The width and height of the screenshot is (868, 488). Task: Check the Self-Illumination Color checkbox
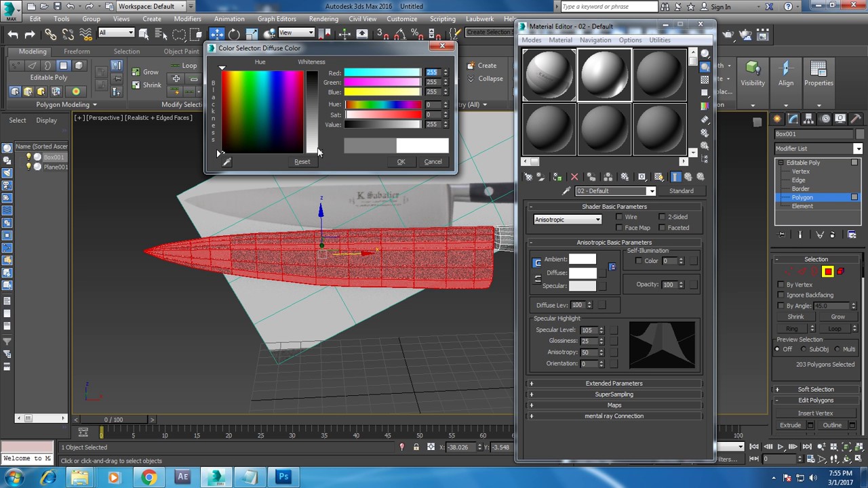638,261
